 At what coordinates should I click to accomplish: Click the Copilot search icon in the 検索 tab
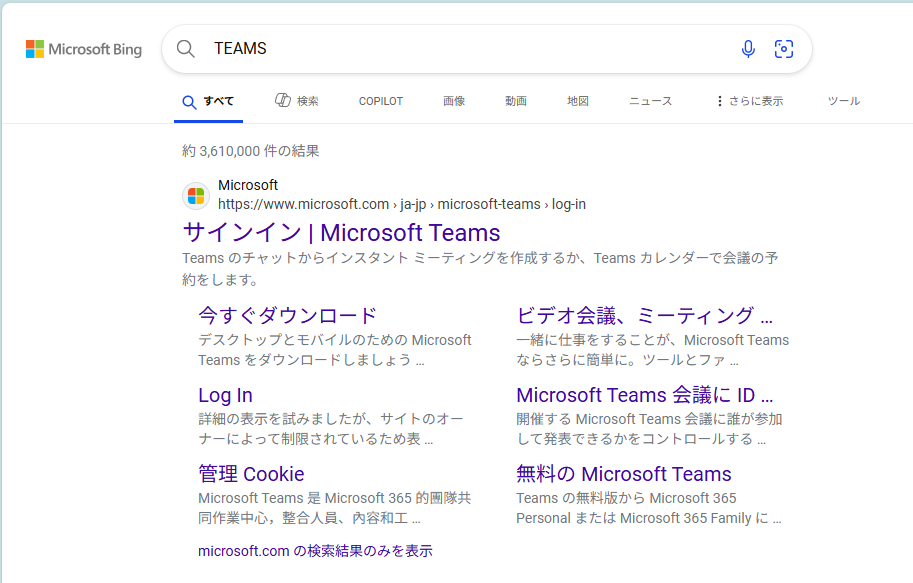pyautogui.click(x=283, y=100)
